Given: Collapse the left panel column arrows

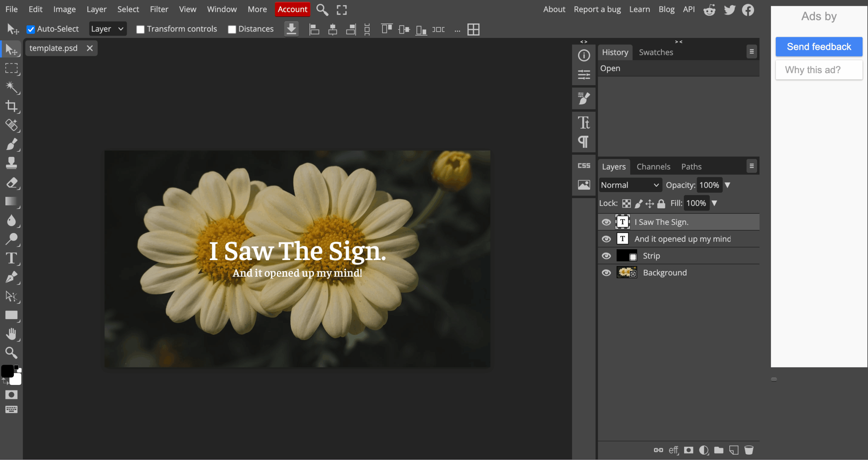Looking at the screenshot, I should tap(584, 42).
